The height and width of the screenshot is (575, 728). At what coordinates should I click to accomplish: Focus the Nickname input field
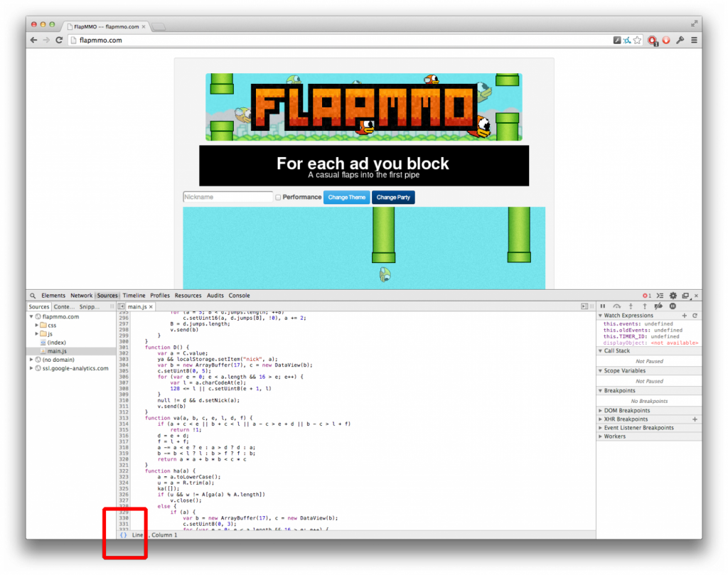click(227, 198)
